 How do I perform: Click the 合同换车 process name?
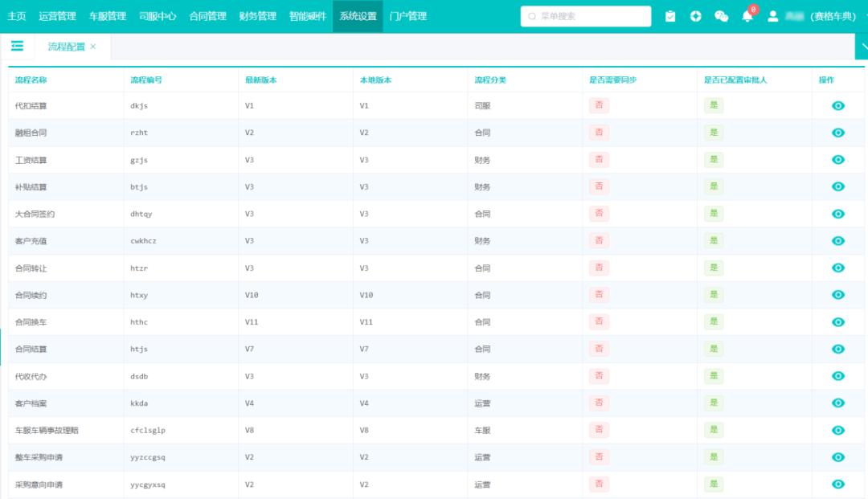pos(31,322)
